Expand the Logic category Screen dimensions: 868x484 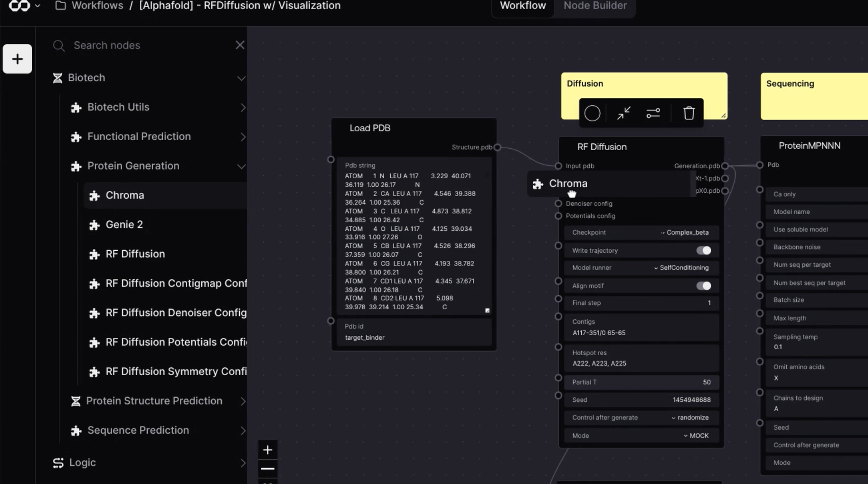[x=243, y=463]
